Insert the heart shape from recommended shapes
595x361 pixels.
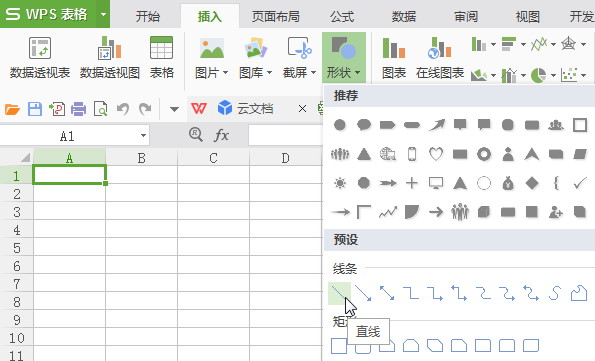[436, 154]
